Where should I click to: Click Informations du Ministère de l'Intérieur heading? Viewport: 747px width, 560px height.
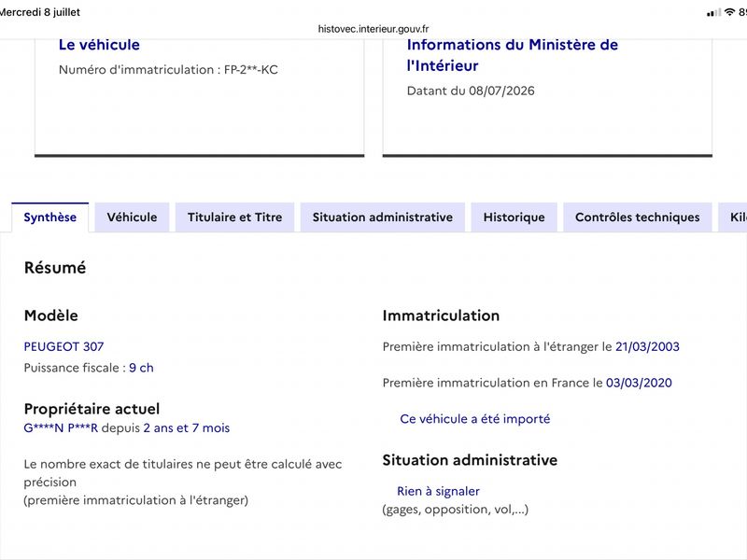512,55
